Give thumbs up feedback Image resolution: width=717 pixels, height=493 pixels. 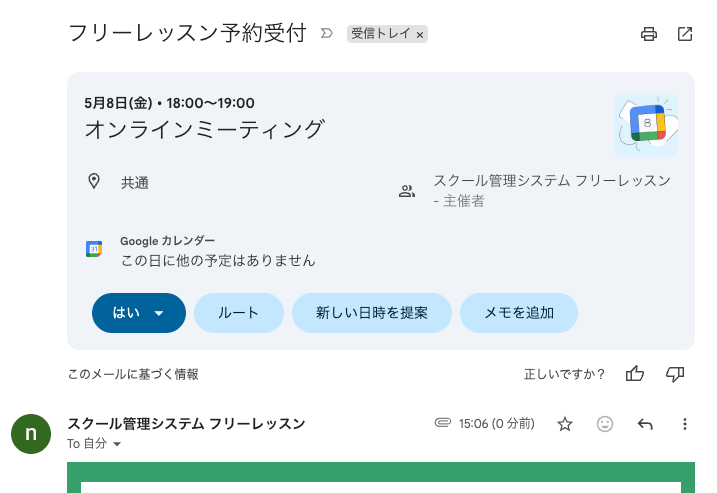pos(635,374)
